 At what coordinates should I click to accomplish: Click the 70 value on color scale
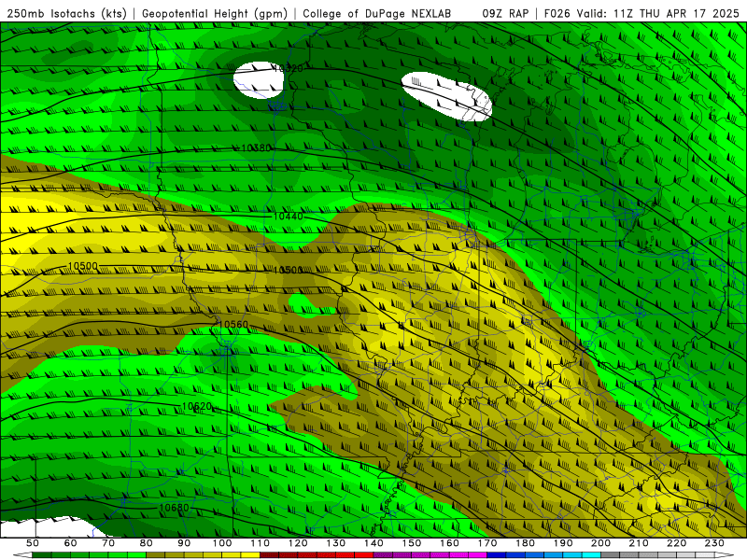108,543
